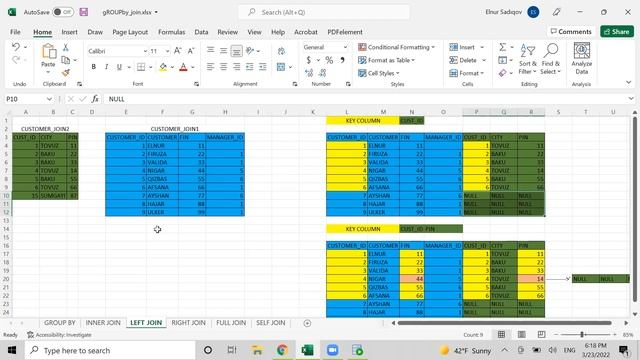640x360 pixels.
Task: Toggle Align Left in Alignment group
Action: click(x=210, y=67)
